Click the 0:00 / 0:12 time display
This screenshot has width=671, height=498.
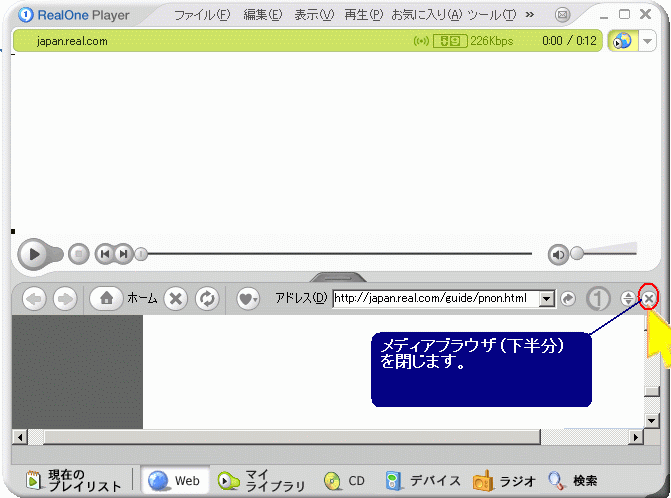(569, 41)
